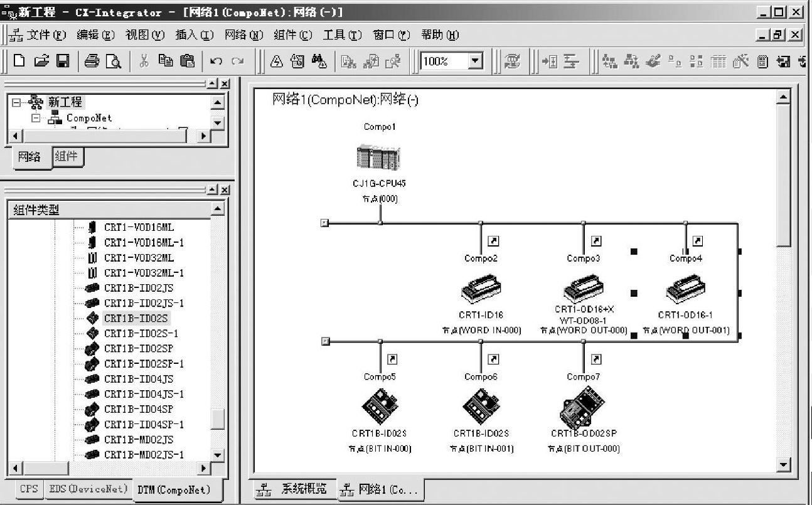Open the 组件(C) menu

293,35
